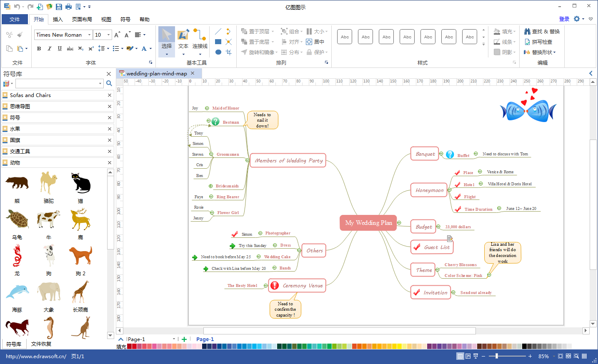Image resolution: width=598 pixels, height=364 pixels.
Task: Open the File Recovery (文件恢复) panel tab
Action: pyautogui.click(x=41, y=344)
